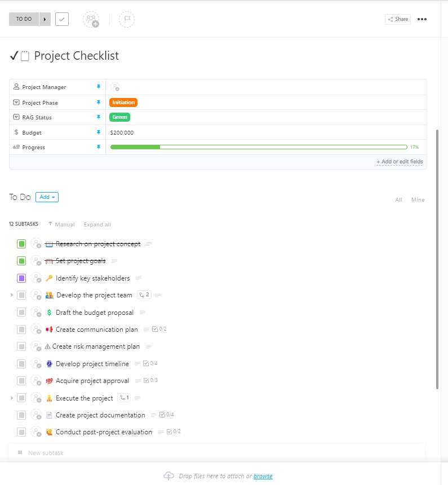Mark Draft the budget proposal as done

tap(21, 312)
